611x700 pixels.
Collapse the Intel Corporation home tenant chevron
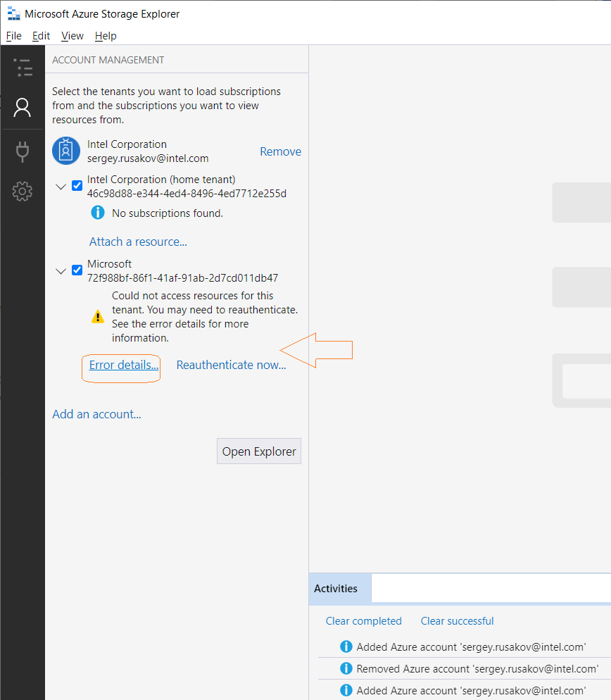61,187
